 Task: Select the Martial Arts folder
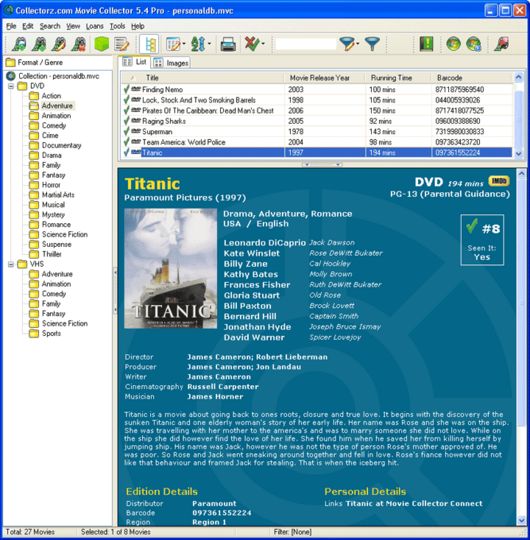click(x=58, y=195)
